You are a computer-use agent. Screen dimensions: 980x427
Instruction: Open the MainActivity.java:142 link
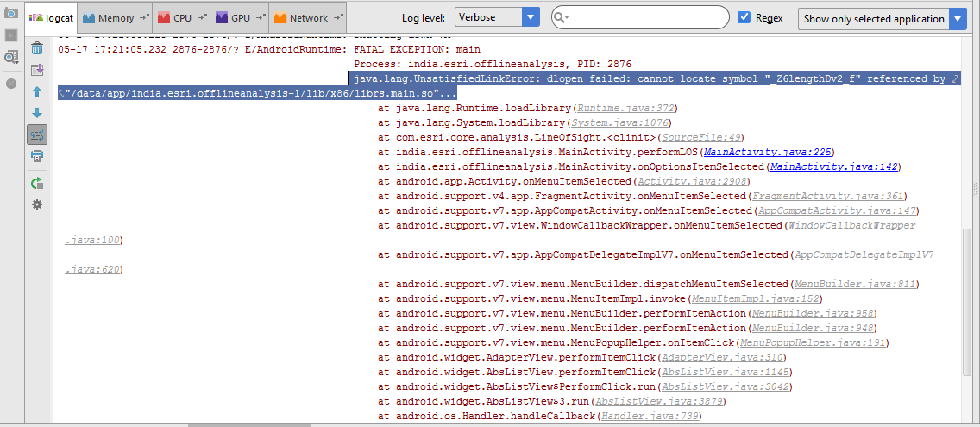click(x=833, y=167)
